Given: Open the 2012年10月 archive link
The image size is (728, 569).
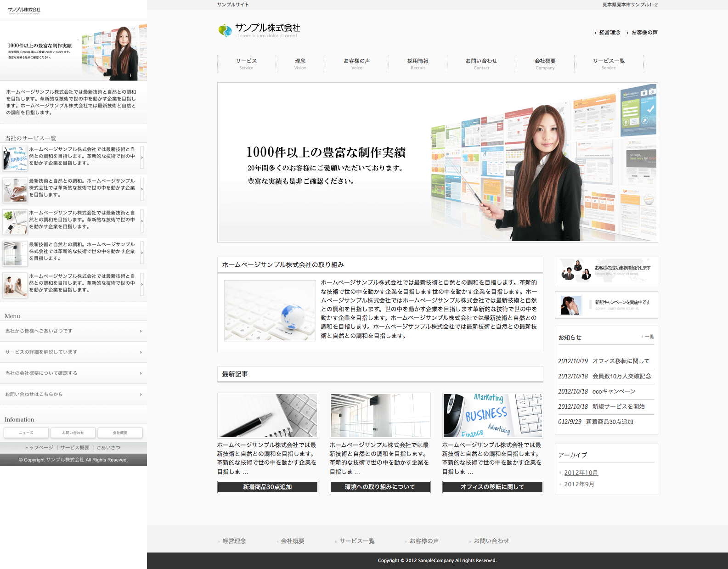Looking at the screenshot, I should [x=581, y=473].
